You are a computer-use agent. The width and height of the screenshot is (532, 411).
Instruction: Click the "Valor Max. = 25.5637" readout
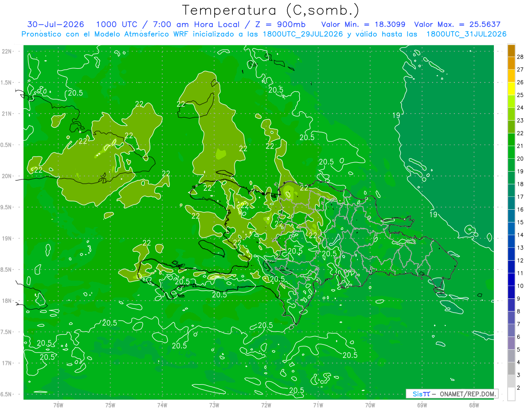click(x=458, y=24)
